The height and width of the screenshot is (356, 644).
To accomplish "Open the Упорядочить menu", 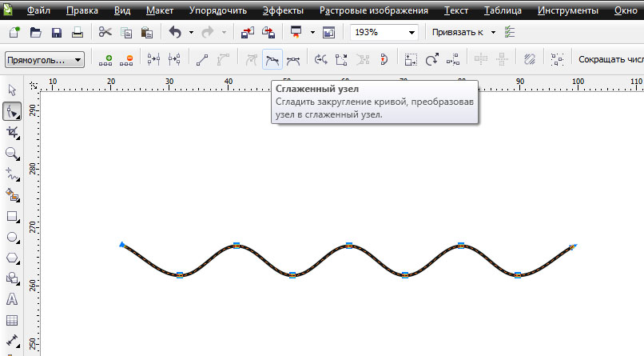I will point(218,10).
